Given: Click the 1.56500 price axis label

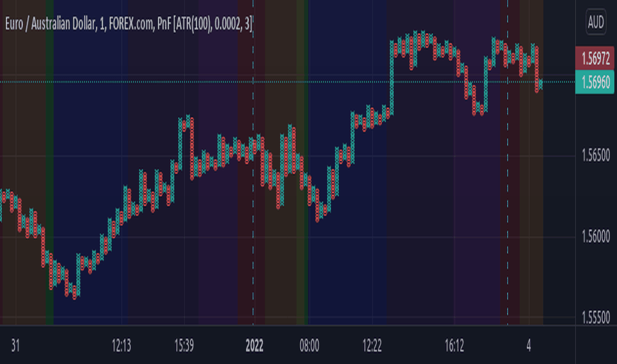Looking at the screenshot, I should pyautogui.click(x=596, y=156).
